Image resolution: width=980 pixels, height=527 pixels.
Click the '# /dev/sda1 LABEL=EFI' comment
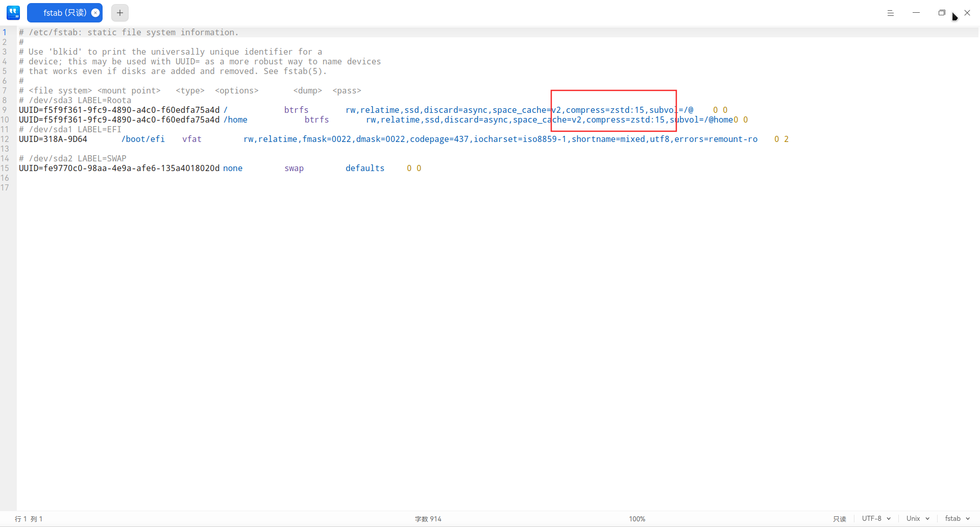tap(70, 129)
